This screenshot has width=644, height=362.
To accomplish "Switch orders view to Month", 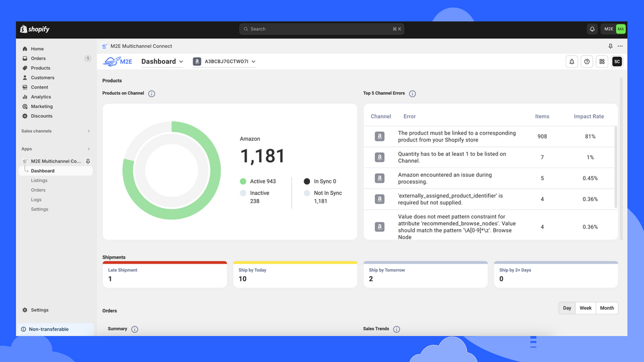I will click(x=607, y=308).
